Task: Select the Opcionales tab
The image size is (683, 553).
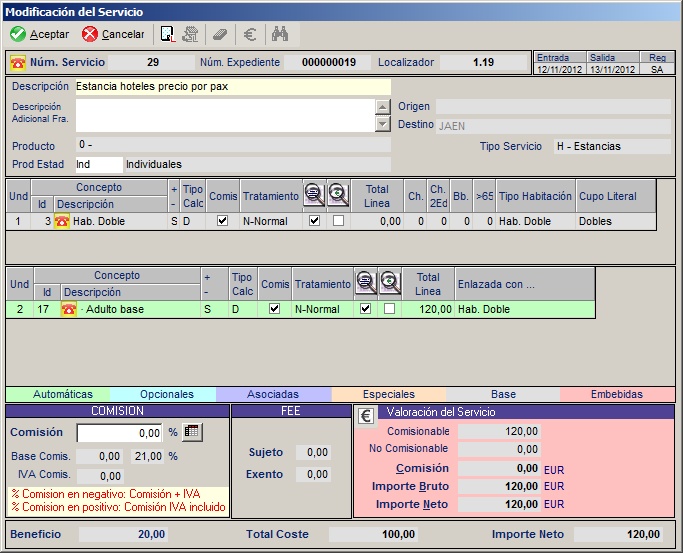Action: [x=163, y=394]
